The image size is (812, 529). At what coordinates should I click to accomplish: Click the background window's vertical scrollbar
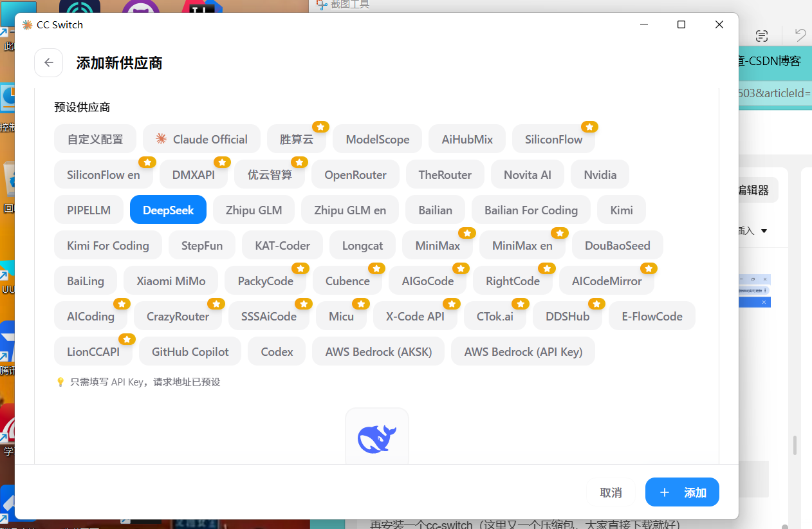(x=795, y=445)
